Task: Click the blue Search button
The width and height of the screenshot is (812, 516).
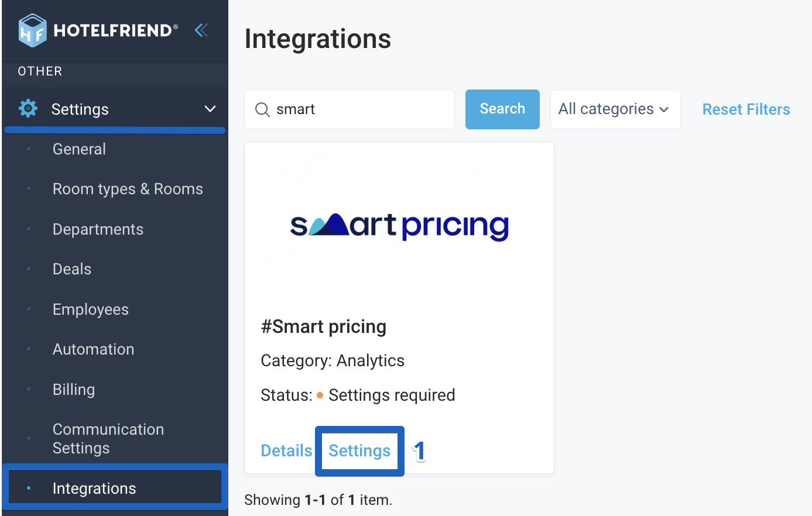Action: pos(502,109)
